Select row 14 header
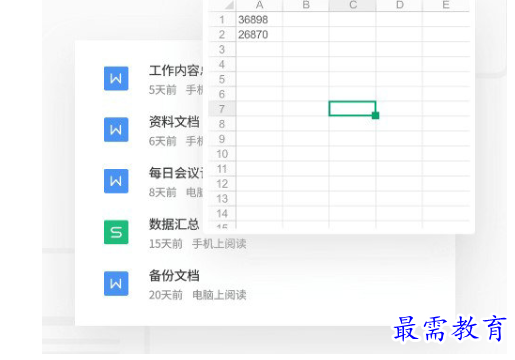Viewport: 515px width, 360px height. (x=222, y=213)
